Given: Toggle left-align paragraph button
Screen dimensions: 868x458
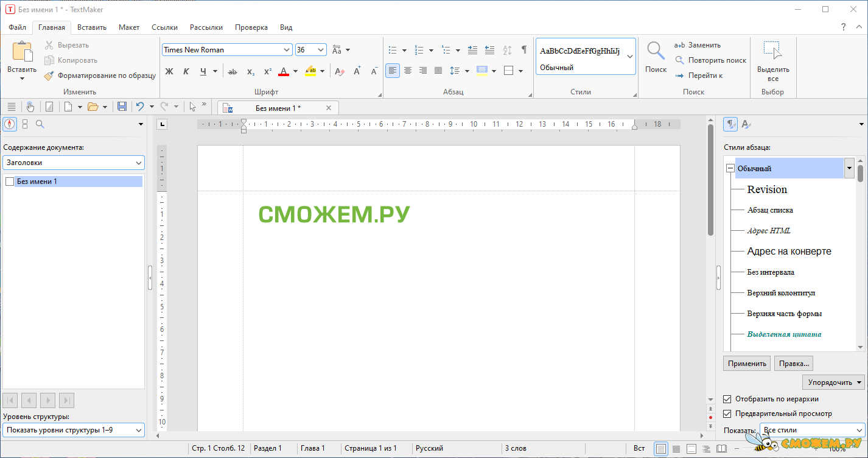Looking at the screenshot, I should pos(393,71).
